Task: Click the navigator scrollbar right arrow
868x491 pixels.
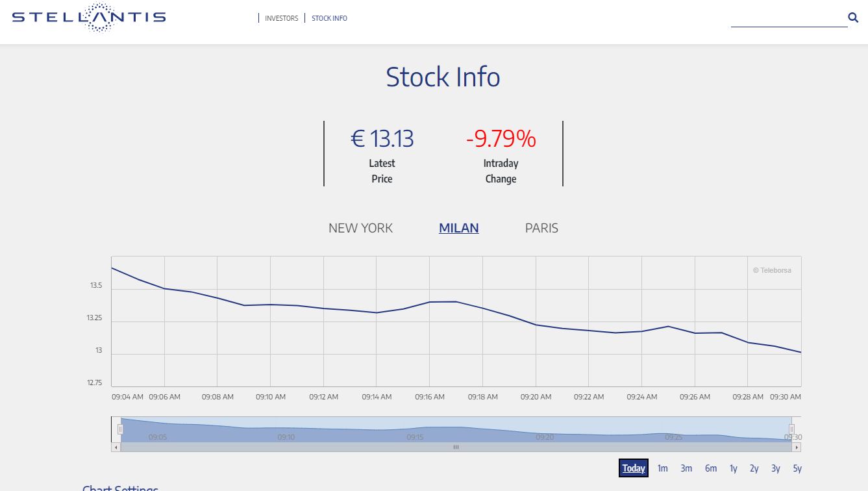Action: coord(797,447)
